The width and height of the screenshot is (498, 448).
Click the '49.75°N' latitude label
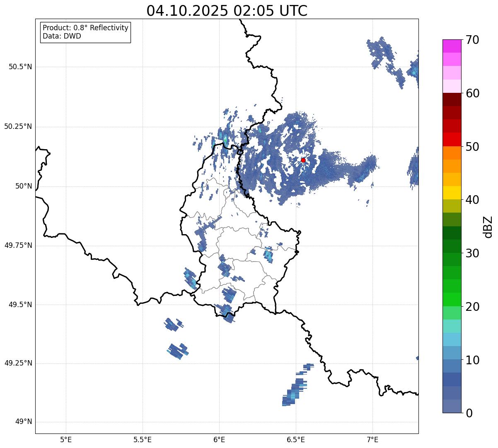(x=18, y=245)
